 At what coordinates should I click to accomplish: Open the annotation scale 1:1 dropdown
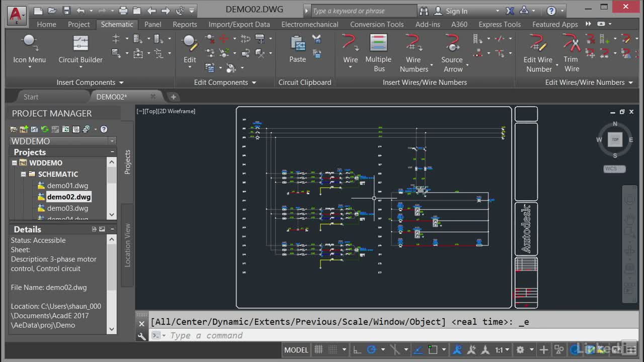(x=501, y=350)
